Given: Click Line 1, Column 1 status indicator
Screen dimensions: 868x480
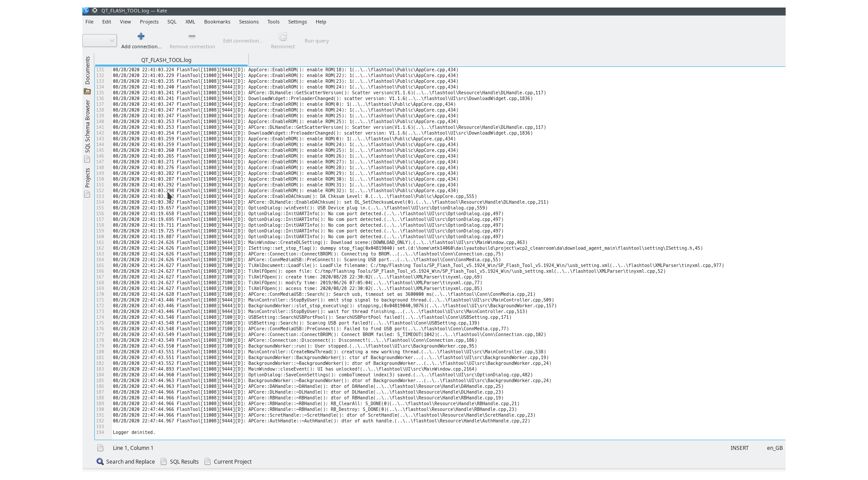Looking at the screenshot, I should tap(133, 448).
